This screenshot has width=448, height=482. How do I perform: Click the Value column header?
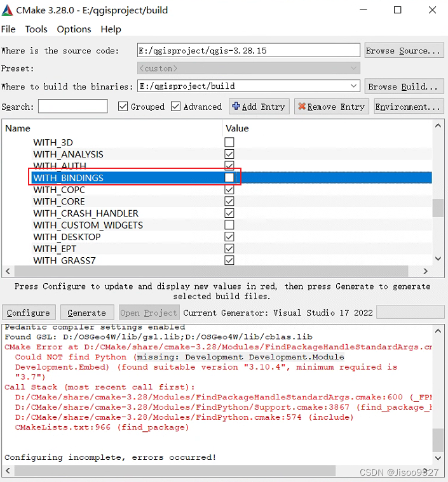237,128
